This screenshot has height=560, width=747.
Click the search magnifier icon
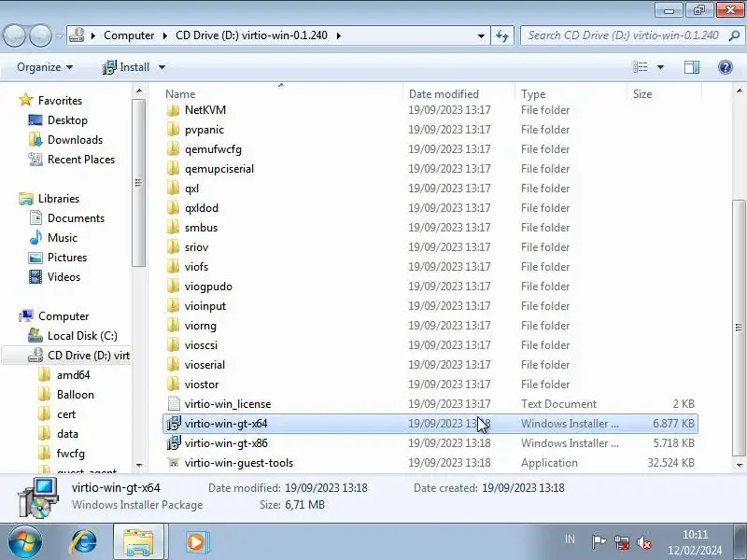(734, 35)
